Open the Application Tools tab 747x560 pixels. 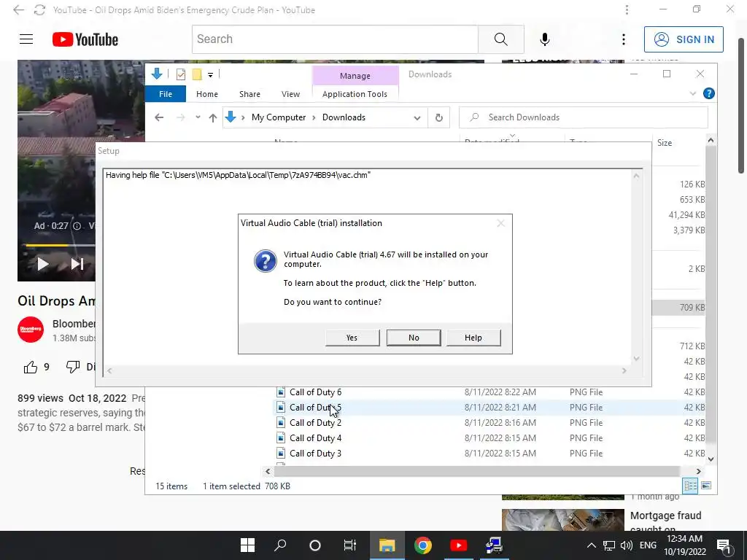coord(355,94)
